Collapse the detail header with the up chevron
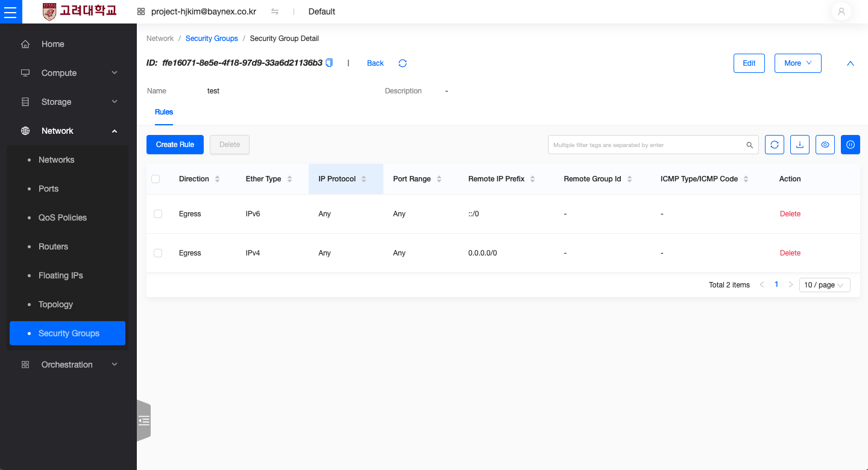 click(851, 63)
